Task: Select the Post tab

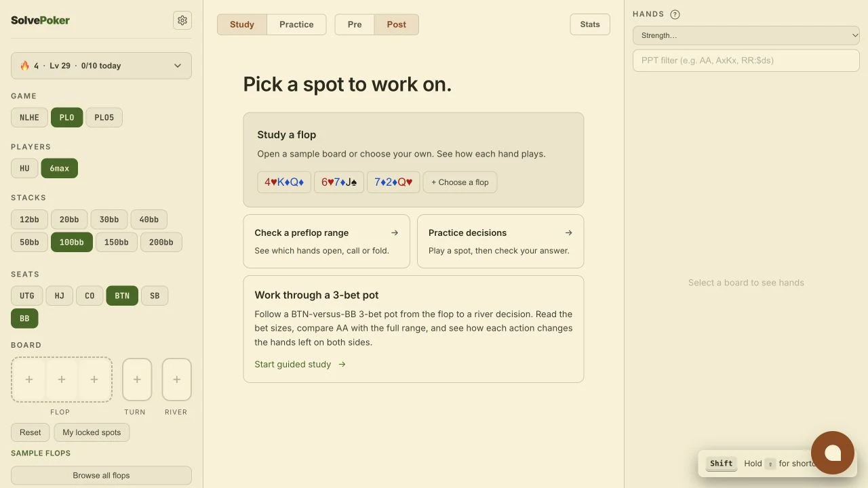Action: [397, 24]
